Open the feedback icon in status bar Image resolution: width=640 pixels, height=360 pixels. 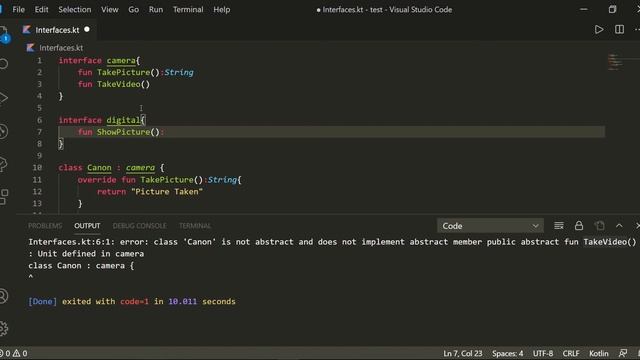click(x=622, y=353)
